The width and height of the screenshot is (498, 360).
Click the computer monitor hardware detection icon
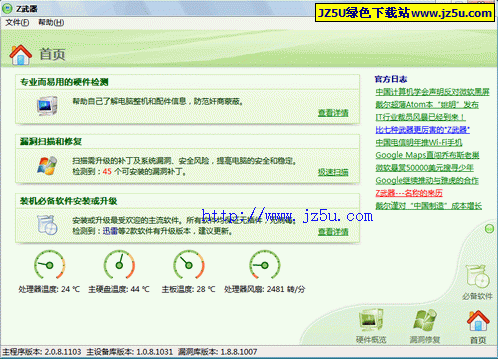[x=47, y=106]
